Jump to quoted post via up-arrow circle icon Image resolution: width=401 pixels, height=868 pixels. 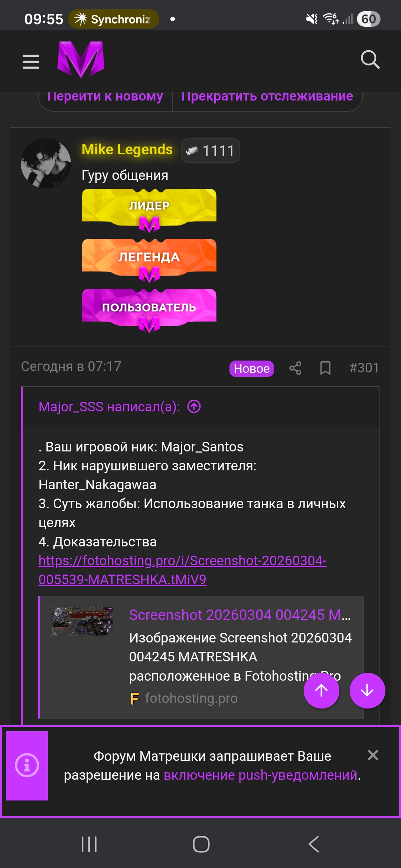click(194, 407)
